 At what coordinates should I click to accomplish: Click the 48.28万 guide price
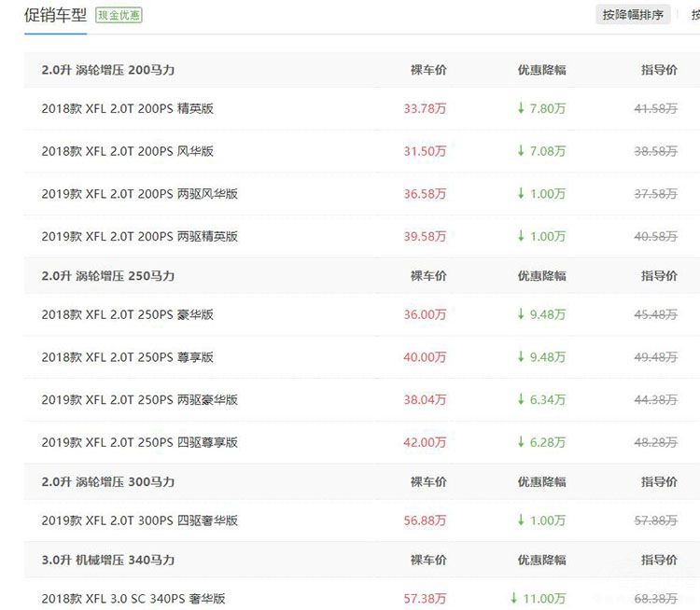(656, 442)
